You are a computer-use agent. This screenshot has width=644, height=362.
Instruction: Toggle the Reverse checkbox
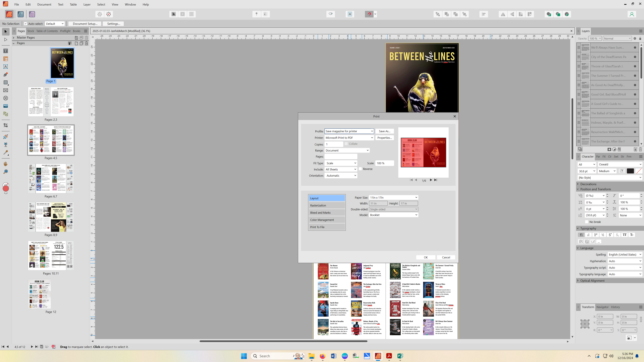pyautogui.click(x=360, y=169)
